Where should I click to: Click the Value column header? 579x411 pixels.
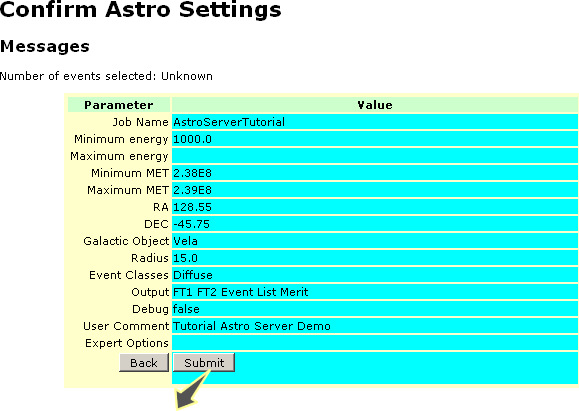[375, 105]
